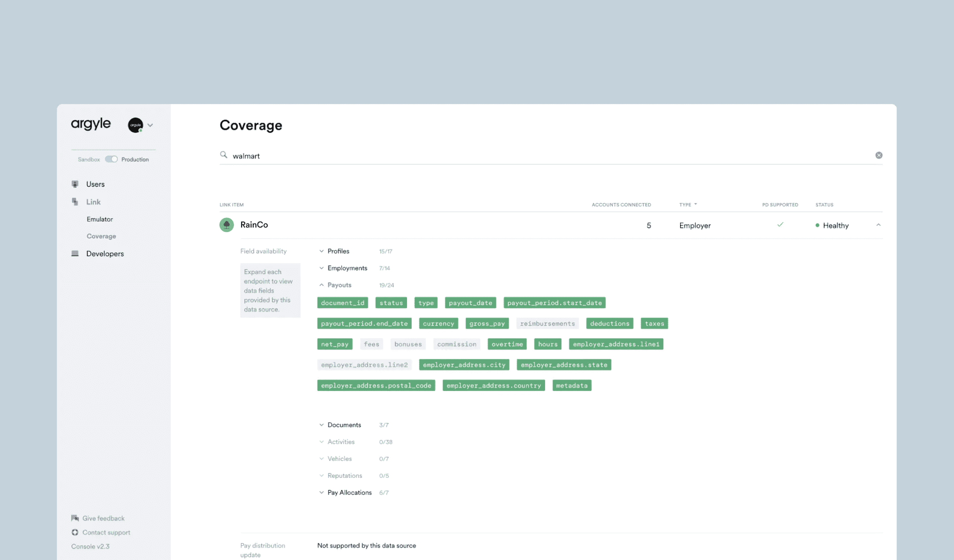Click the Developers sidebar icon
The width and height of the screenshot is (954, 560).
tap(75, 253)
